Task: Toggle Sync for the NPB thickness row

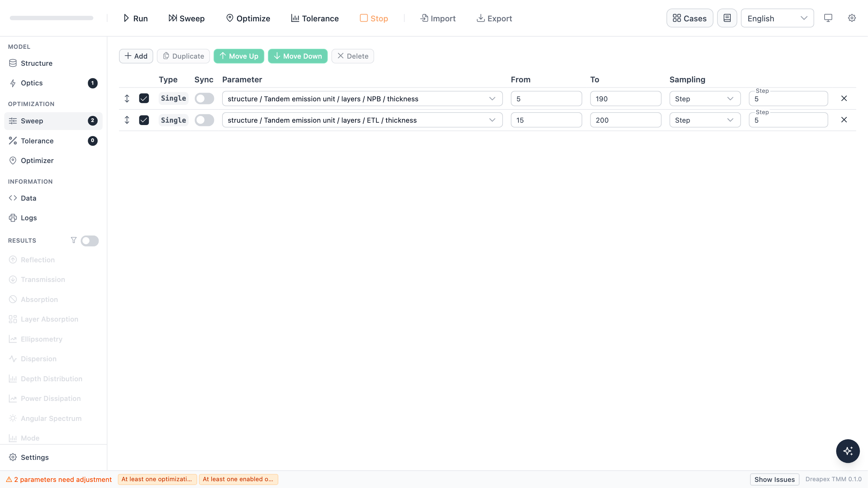Action: (204, 98)
